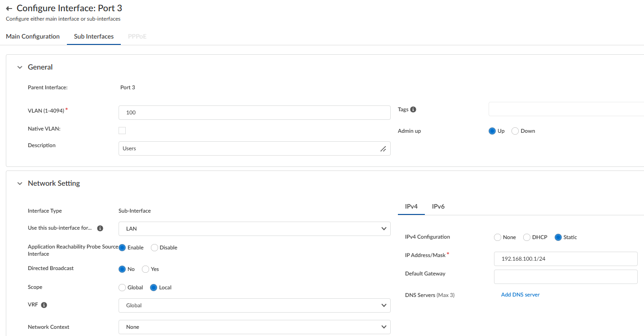Collapse the General section

(x=19, y=66)
